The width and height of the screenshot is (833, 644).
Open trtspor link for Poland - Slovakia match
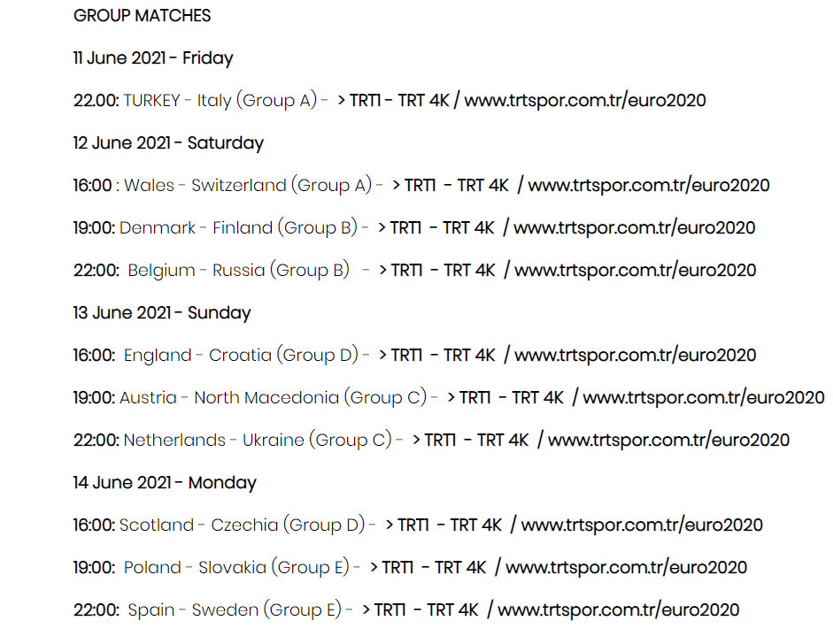coord(627,568)
